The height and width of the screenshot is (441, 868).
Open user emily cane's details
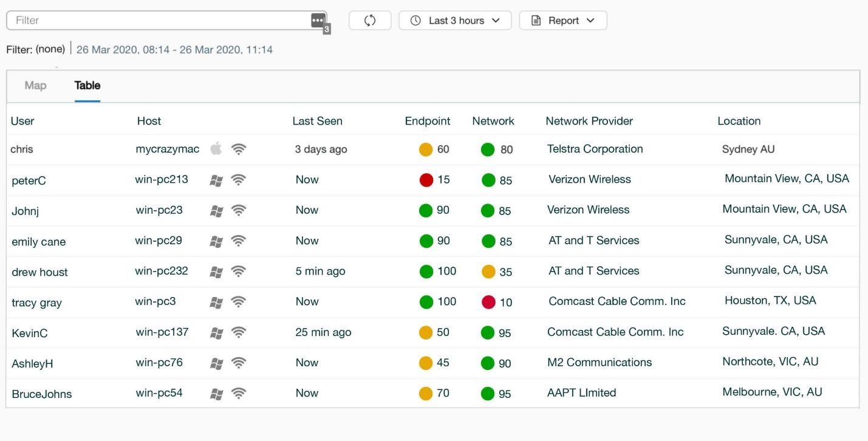pyautogui.click(x=38, y=242)
